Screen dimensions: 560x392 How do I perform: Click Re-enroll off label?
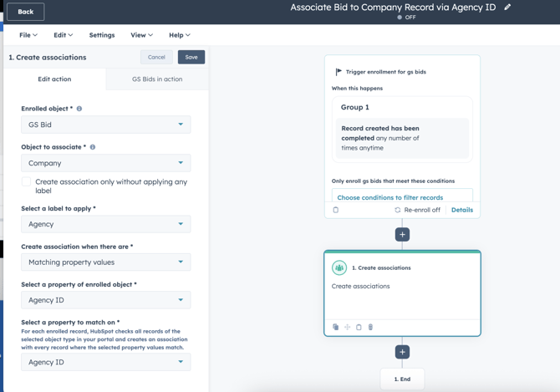click(x=422, y=210)
